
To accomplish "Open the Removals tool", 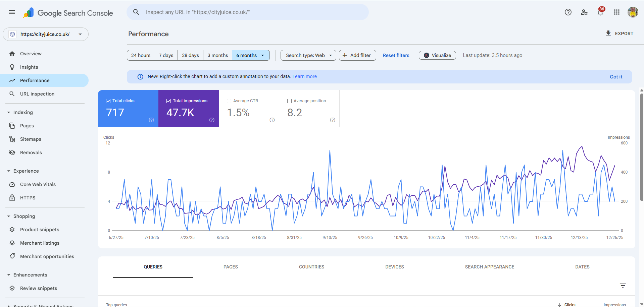I will 31,152.
